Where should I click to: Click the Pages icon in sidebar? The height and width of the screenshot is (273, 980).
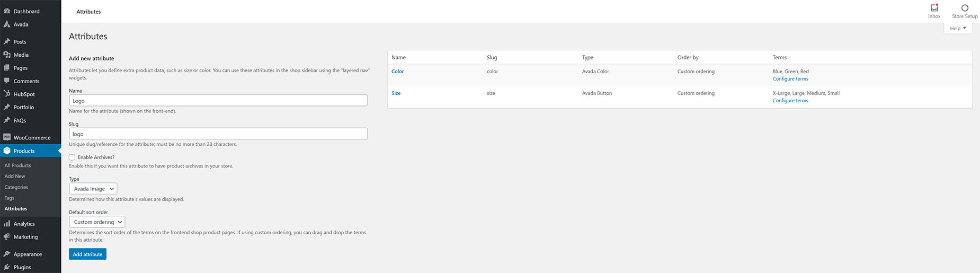(7, 68)
